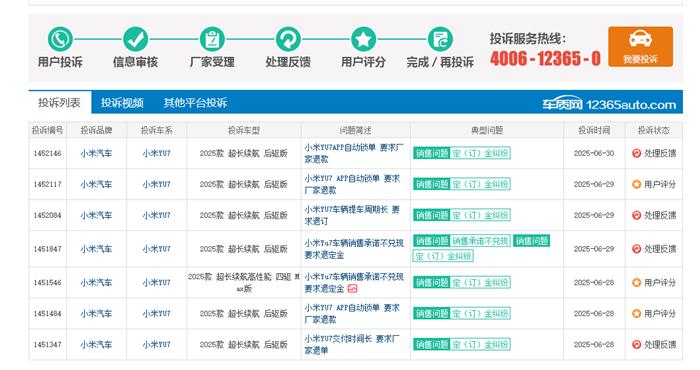The height and width of the screenshot is (370, 700).
Task: Click the orange 我要投诉 button
Action: (x=640, y=46)
